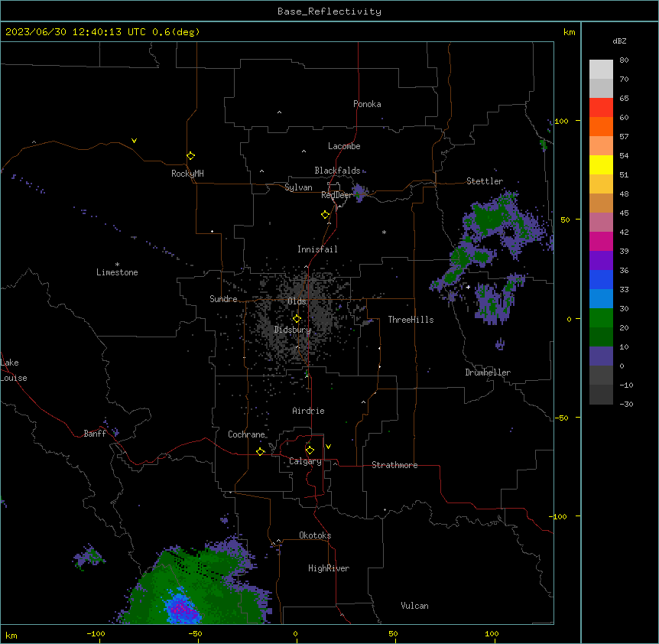Click the yellow diamond marker south of RedDeer
659x644 pixels.
coord(325,215)
